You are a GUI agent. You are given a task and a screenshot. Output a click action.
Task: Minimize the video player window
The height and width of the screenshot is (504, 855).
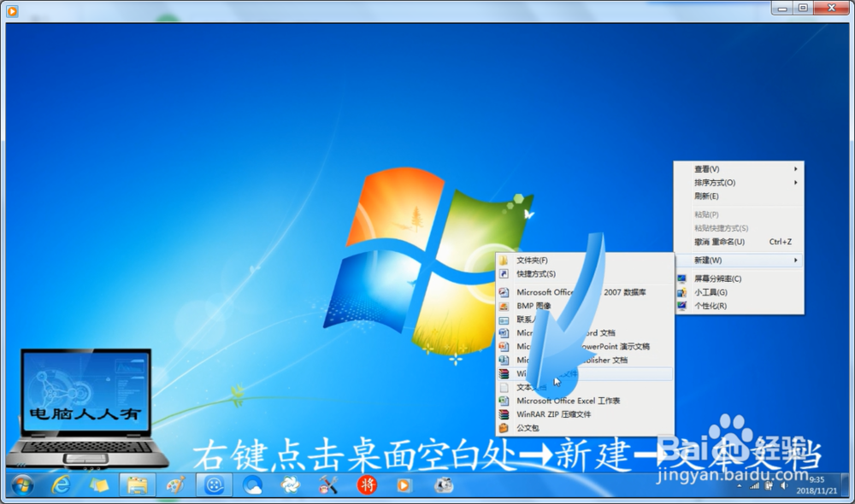[x=782, y=9]
